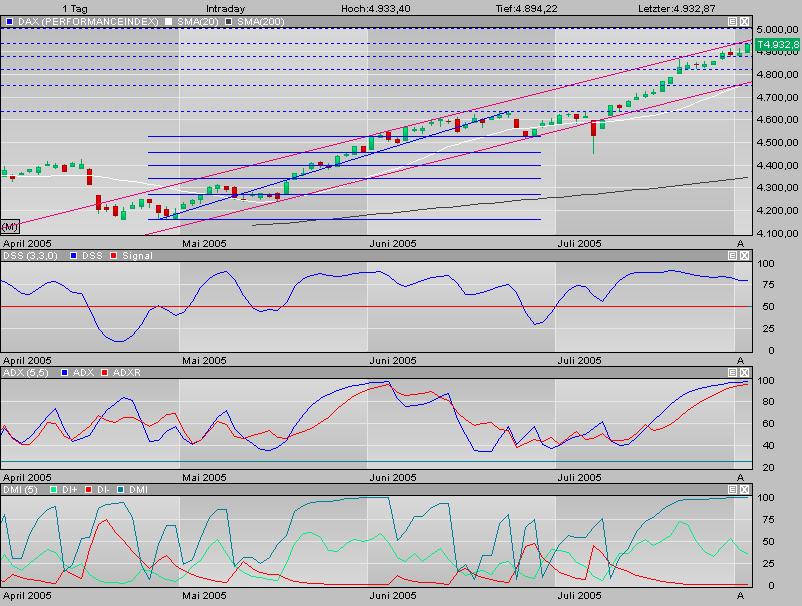
Task: Click the ADXR legend label
Action: (126, 373)
